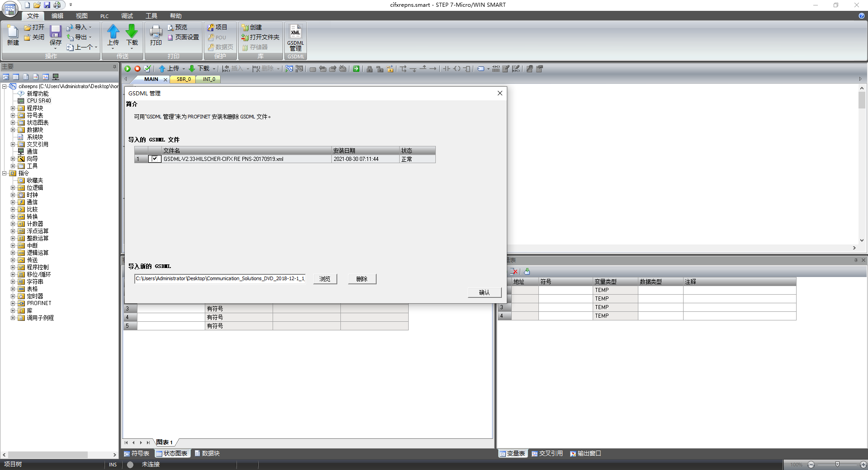The height and width of the screenshot is (470, 868).
Task: Click the Save disk icon in ribbon
Action: point(55,33)
